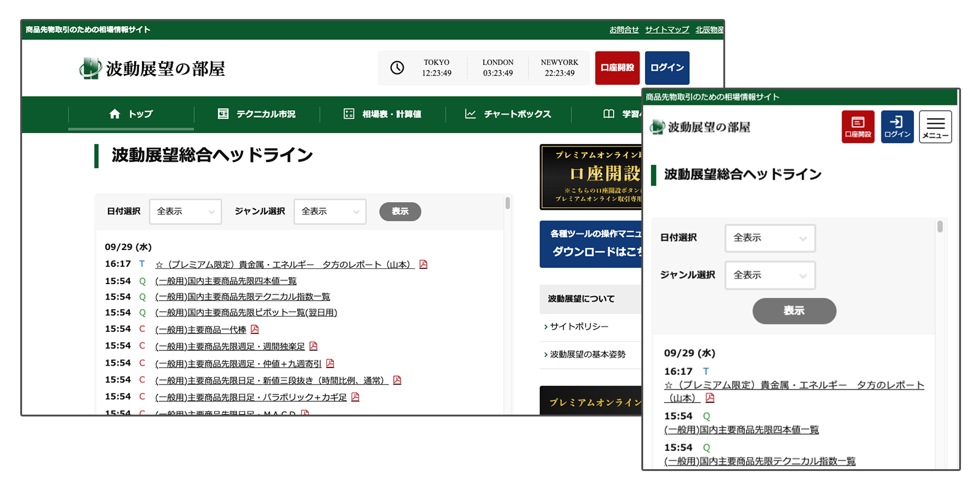Open the mobile メニュー hamburger icon
The width and height of the screenshot is (980, 490).
click(935, 127)
